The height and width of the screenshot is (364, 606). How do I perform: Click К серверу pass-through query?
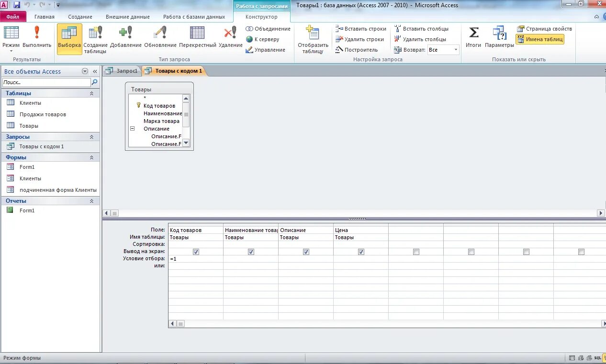click(263, 39)
